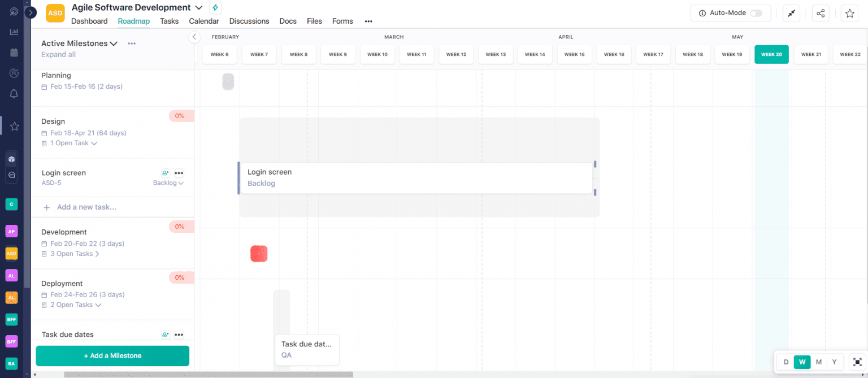The image size is (868, 378).
Task: Open the reports chart icon in sidebar
Action: [x=14, y=32]
